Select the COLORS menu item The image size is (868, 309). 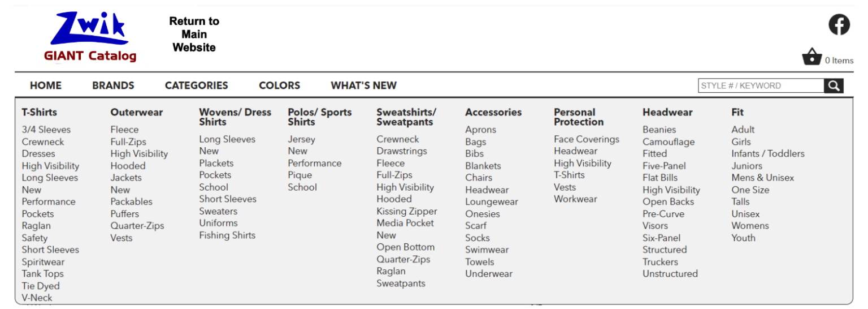279,85
